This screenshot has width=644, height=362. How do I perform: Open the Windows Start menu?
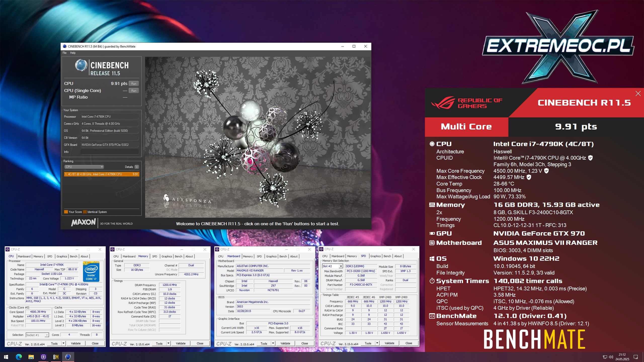click(x=6, y=357)
